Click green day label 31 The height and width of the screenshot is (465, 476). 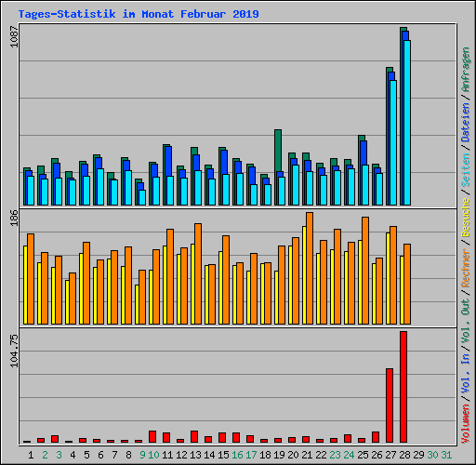click(x=446, y=455)
